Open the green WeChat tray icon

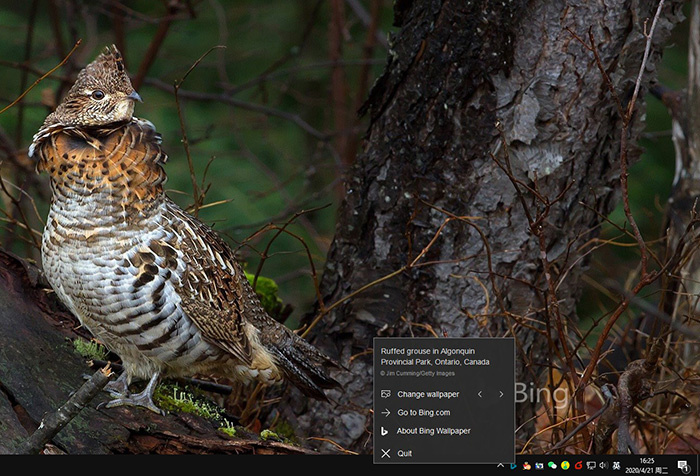click(x=552, y=466)
